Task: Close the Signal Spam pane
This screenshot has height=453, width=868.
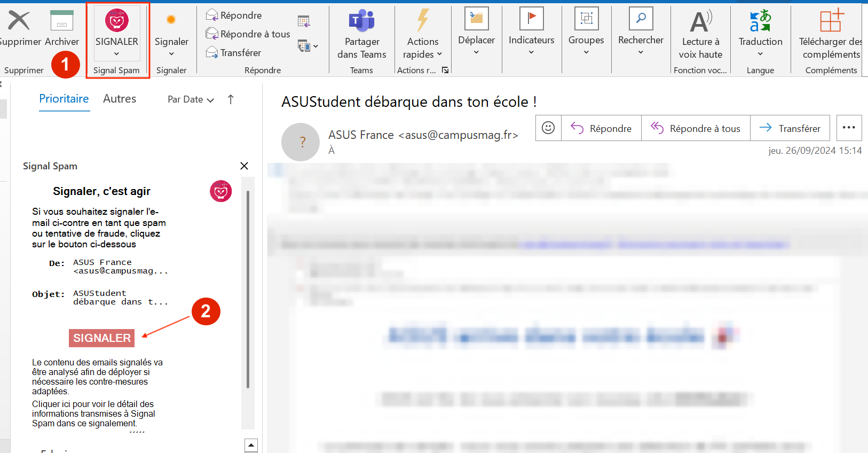Action: point(244,166)
